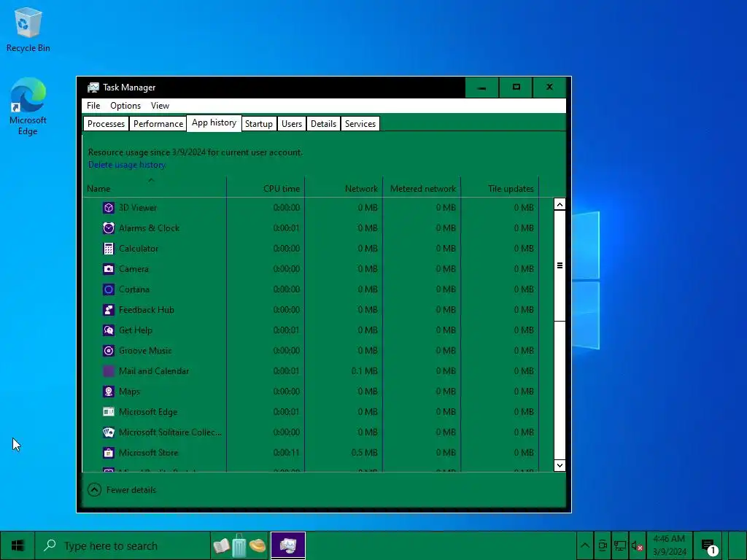Open Microsoft Edge desktop shortcut
This screenshot has width=747, height=560.
coord(28,106)
